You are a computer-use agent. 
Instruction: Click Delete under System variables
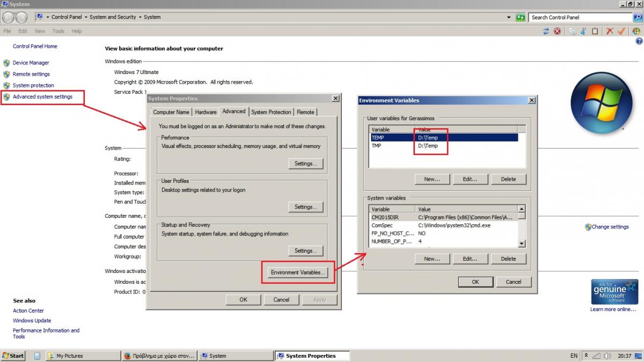pyautogui.click(x=508, y=258)
